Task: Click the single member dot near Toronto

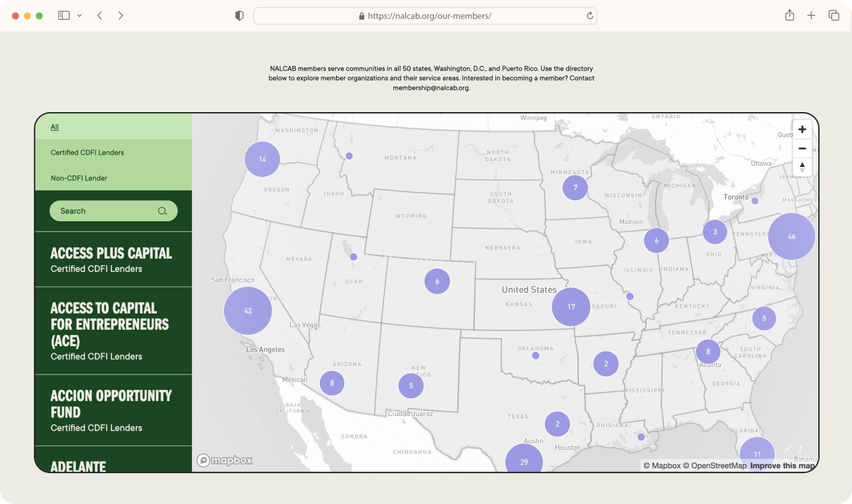Action: point(754,200)
